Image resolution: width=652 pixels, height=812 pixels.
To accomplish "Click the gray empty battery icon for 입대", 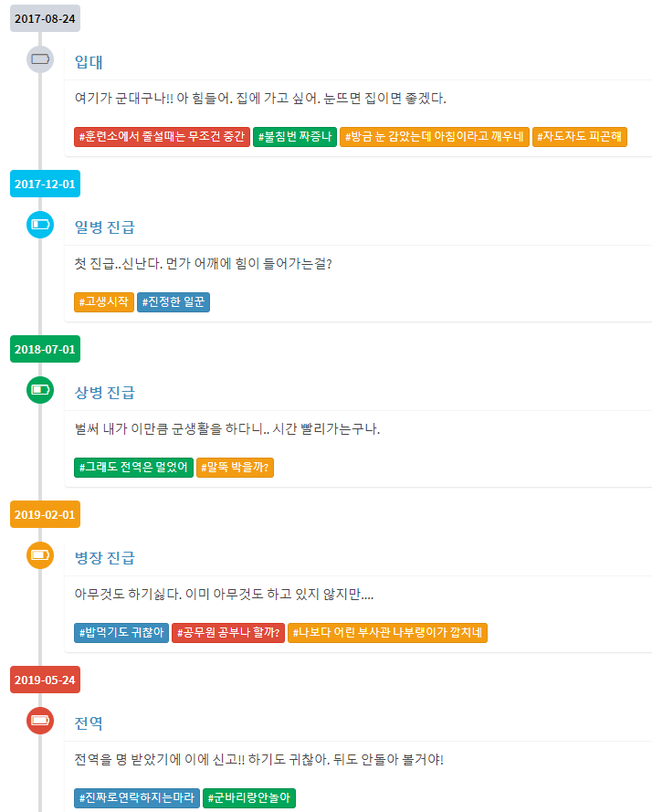I will [40, 59].
